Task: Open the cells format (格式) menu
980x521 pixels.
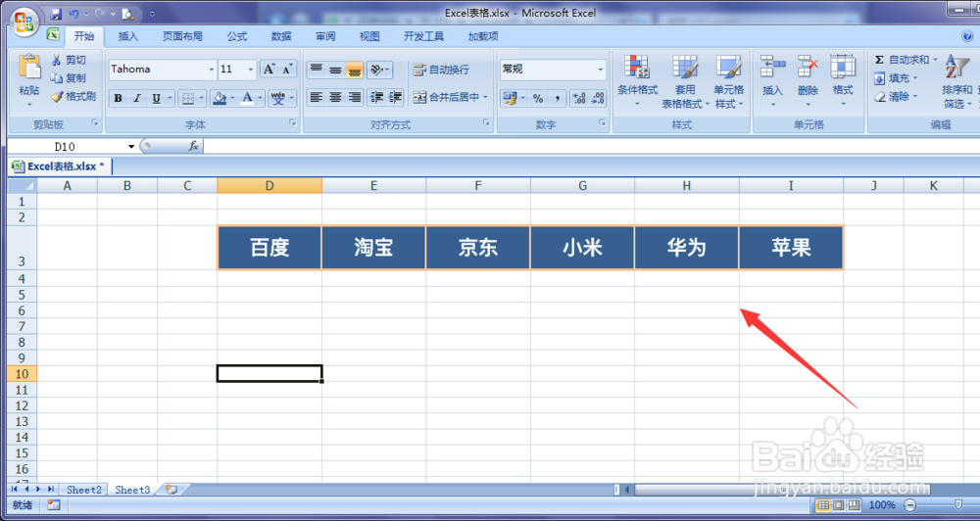Action: [843, 81]
